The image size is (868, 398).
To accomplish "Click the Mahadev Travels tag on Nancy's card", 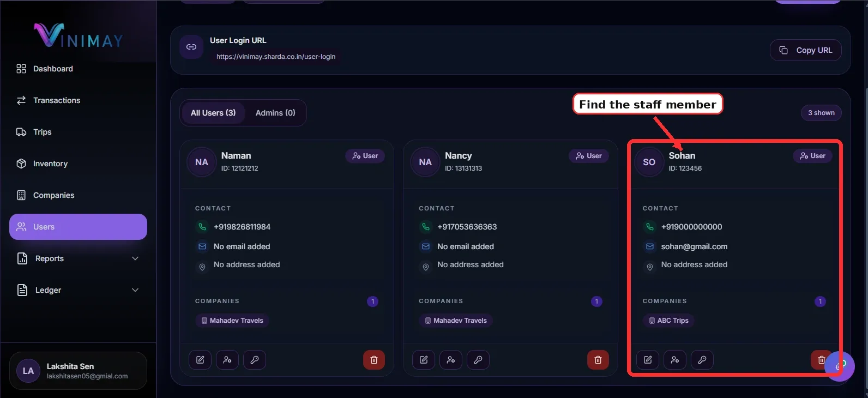I will (456, 321).
